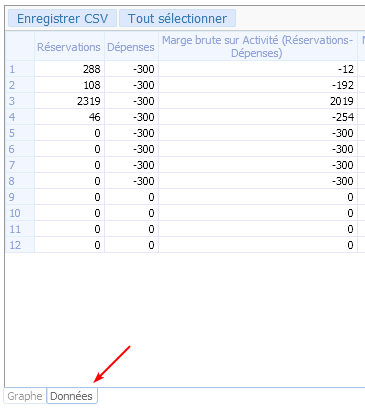
Task: Switch to the Graphe tab
Action: click(x=25, y=396)
